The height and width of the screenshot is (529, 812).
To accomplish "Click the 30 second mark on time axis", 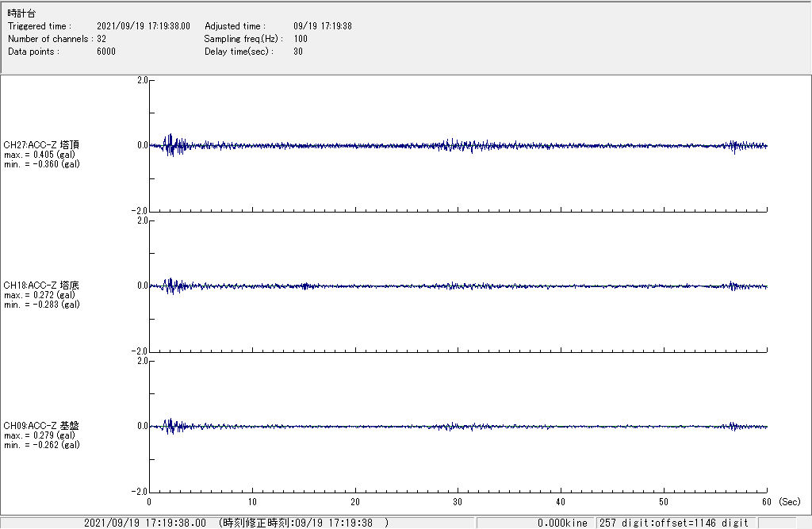I will (x=458, y=503).
